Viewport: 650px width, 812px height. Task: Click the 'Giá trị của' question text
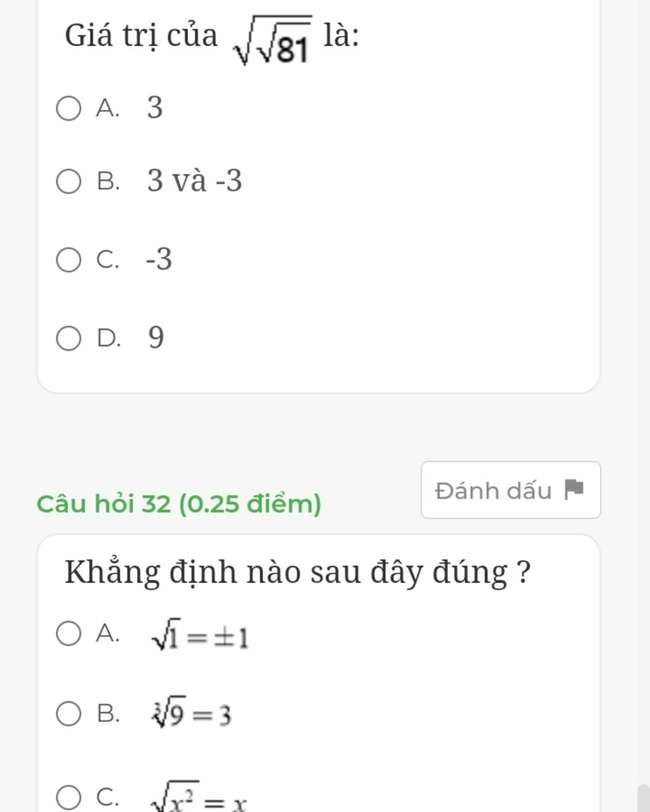coord(141,36)
